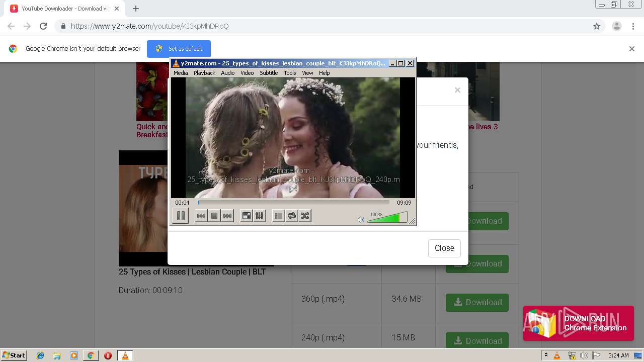Image resolution: width=644 pixels, height=362 pixels.
Task: Reload the y2mate page
Action: (x=43, y=26)
